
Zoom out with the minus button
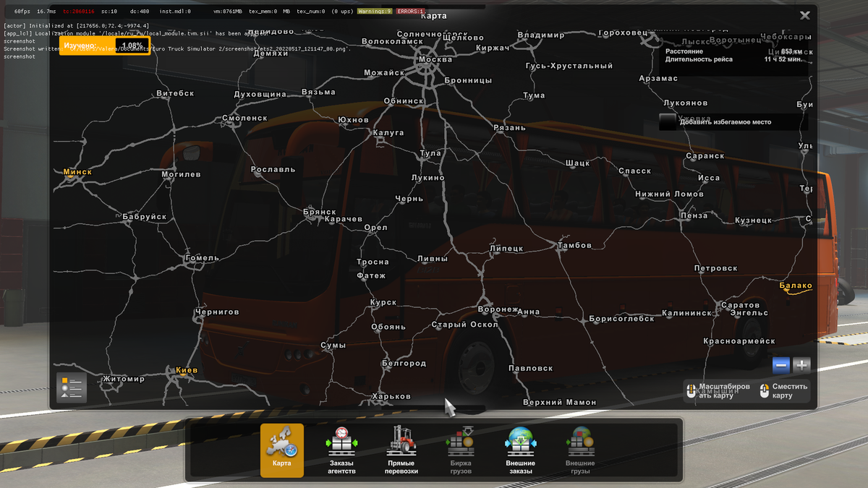(x=780, y=365)
